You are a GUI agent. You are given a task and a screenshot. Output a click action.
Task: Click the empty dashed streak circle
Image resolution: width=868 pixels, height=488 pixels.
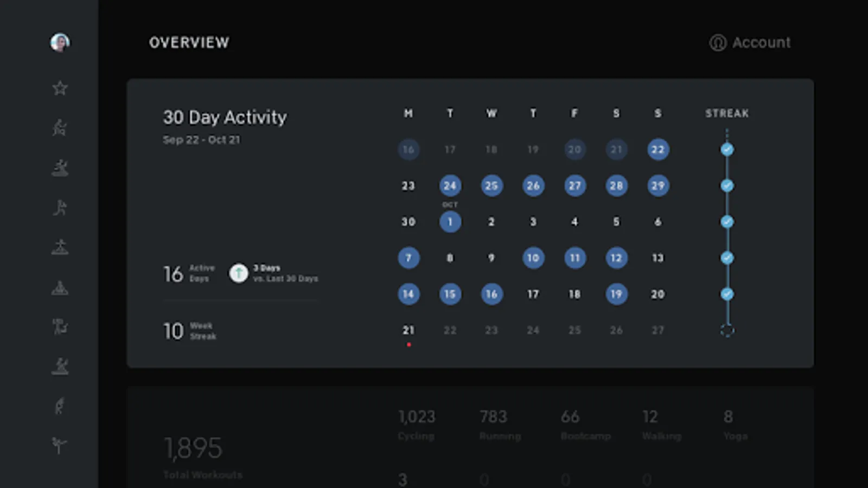point(727,330)
